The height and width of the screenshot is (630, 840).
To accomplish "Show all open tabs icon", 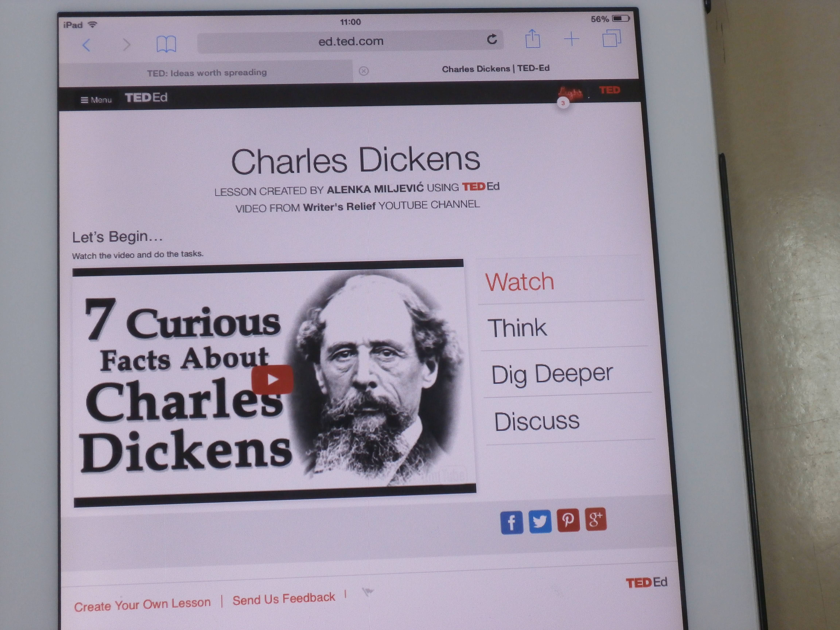I will [611, 38].
